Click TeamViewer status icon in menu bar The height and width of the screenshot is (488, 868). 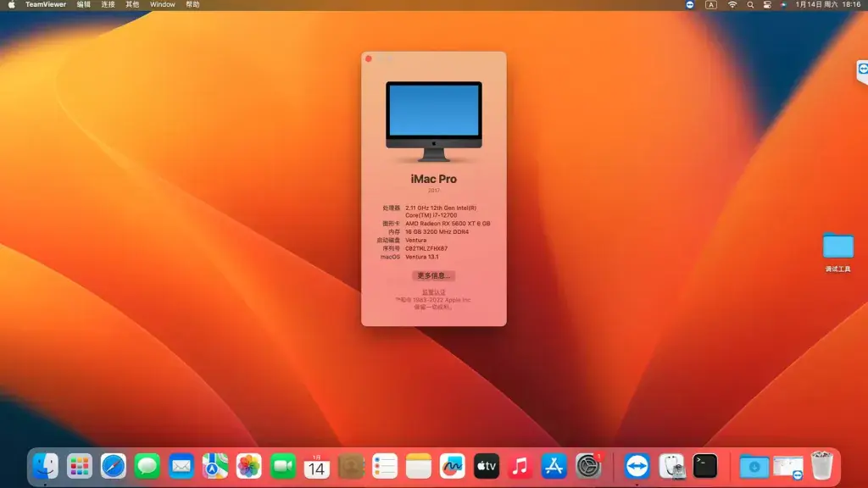690,4
